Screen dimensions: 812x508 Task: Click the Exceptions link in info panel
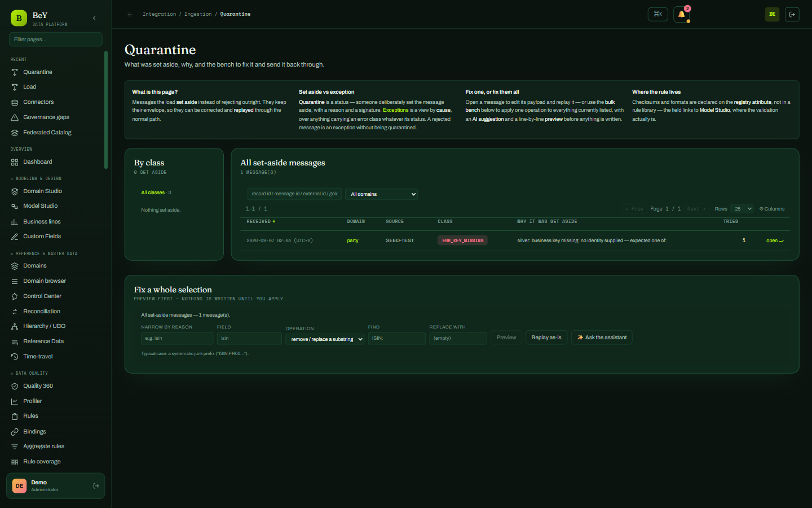click(x=395, y=110)
